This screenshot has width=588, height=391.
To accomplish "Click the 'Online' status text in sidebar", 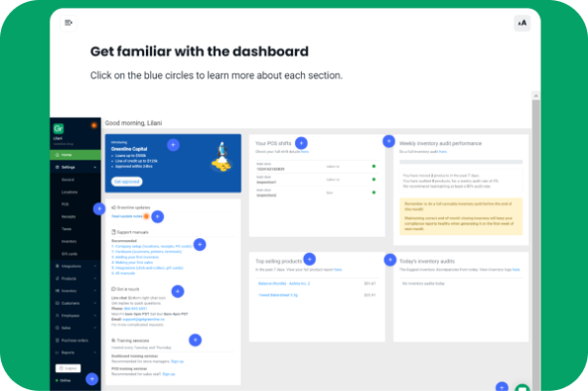I will 66,380.
